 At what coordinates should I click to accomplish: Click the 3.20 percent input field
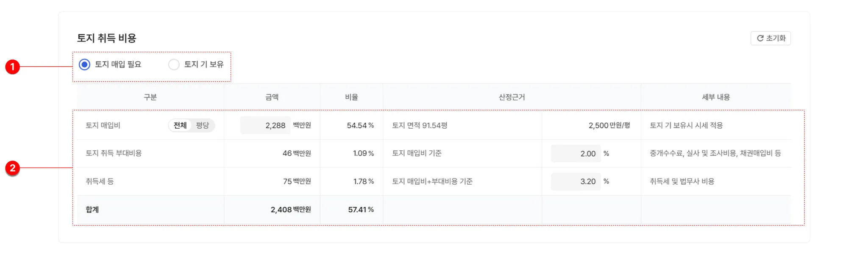tap(576, 181)
